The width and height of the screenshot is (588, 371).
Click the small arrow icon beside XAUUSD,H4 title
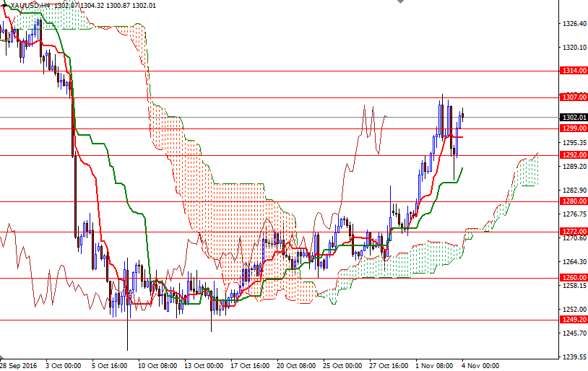click(x=5, y=5)
